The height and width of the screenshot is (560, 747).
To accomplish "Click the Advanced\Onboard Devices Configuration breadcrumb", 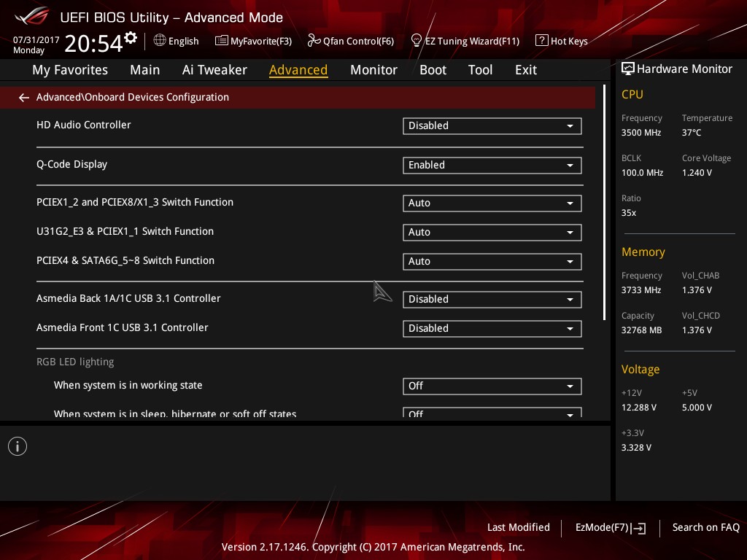I will click(133, 97).
